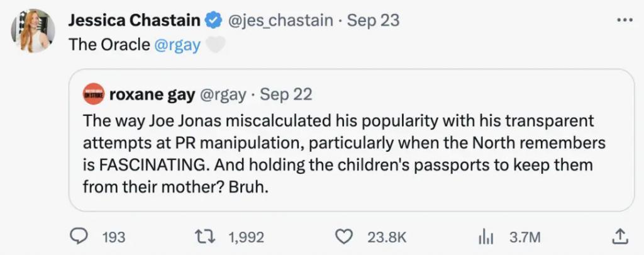Viewport: 644px width, 255px height.
Task: Click the share upload arrow icon
Action: click(619, 237)
